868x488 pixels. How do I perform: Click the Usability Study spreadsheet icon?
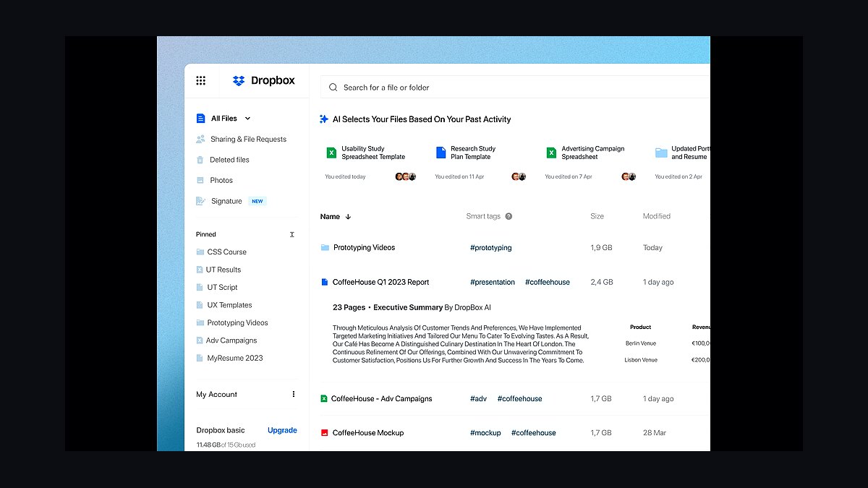(x=331, y=153)
